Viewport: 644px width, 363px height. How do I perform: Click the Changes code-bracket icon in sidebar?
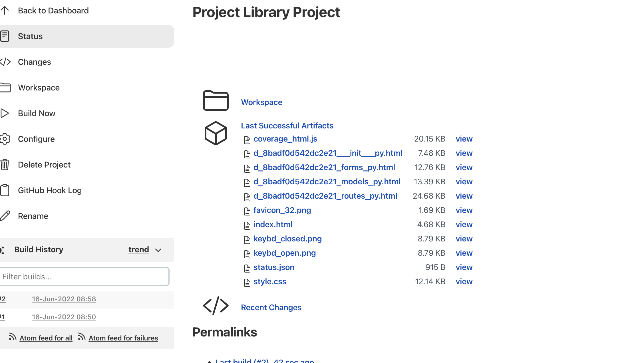[5, 62]
